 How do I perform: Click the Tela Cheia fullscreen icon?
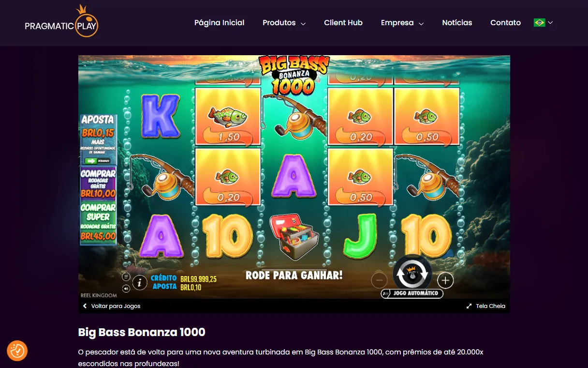coord(469,306)
